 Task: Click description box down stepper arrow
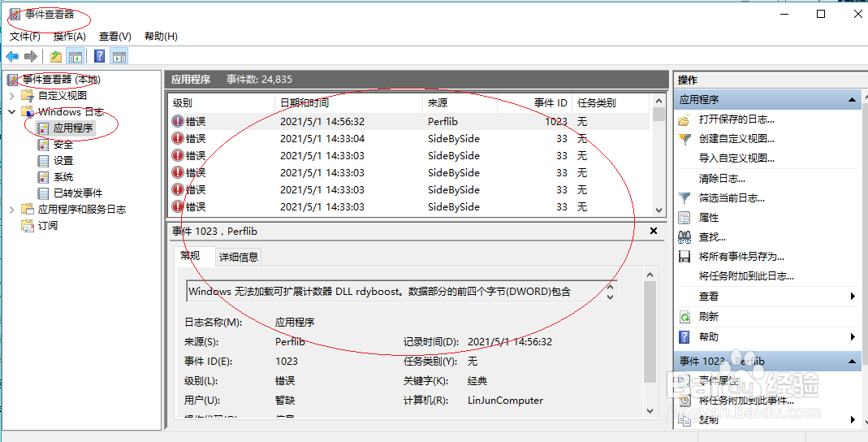click(610, 297)
